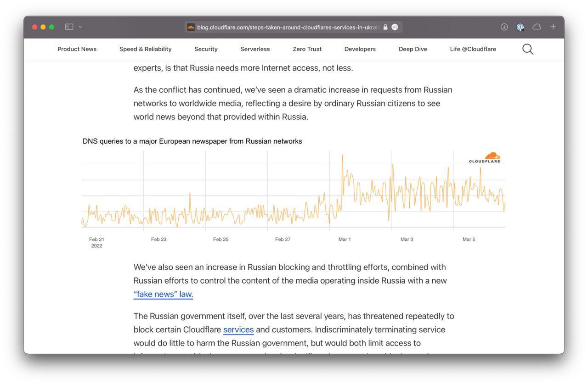Open Life @Cloudflare category
The image size is (588, 385).
pos(473,49)
